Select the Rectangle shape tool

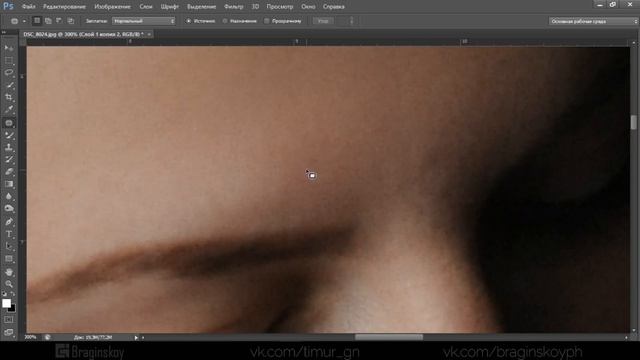(9, 259)
